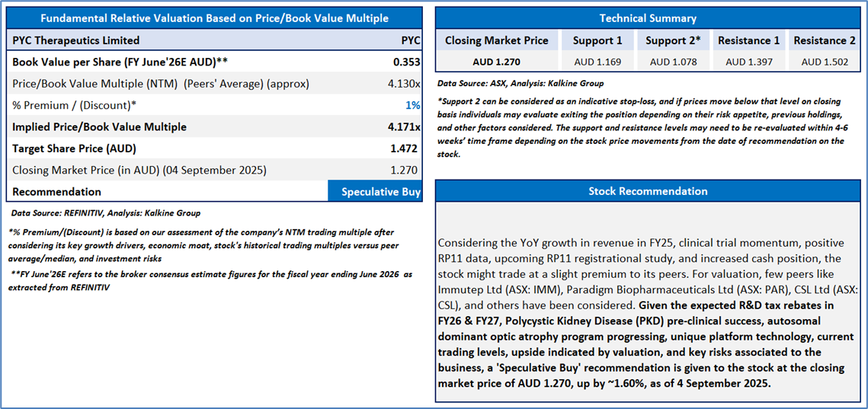Click the Implied Price/Book multiple 4.171x
Viewport: 868px width, 409px height.
click(404, 127)
